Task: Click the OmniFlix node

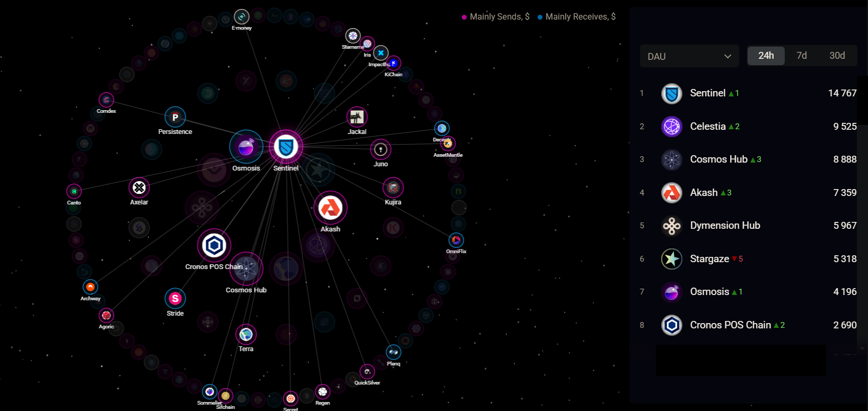Action: tap(456, 240)
